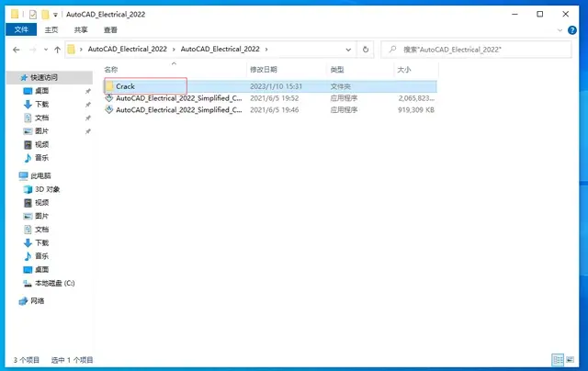Open 音乐 under 此电脑
The height and width of the screenshot is (371, 588).
41,256
